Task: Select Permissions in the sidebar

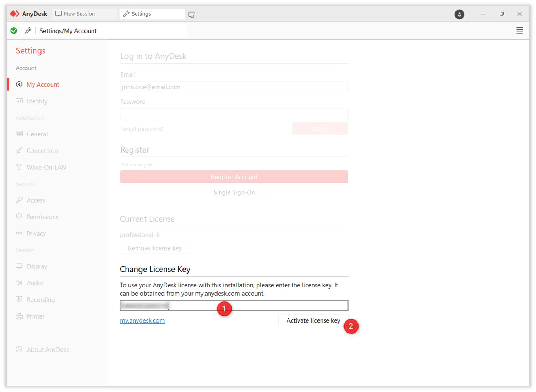Action: (42, 217)
